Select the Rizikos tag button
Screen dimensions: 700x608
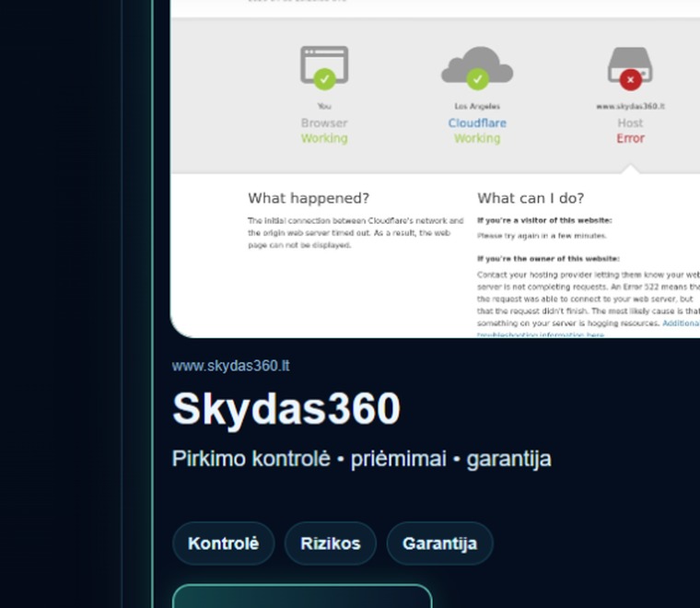click(331, 544)
